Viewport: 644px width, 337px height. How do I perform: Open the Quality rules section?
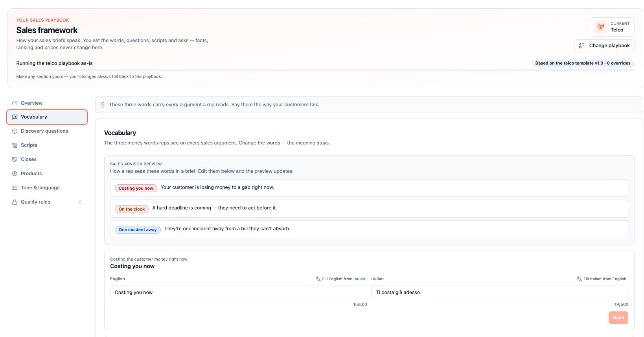47,202
